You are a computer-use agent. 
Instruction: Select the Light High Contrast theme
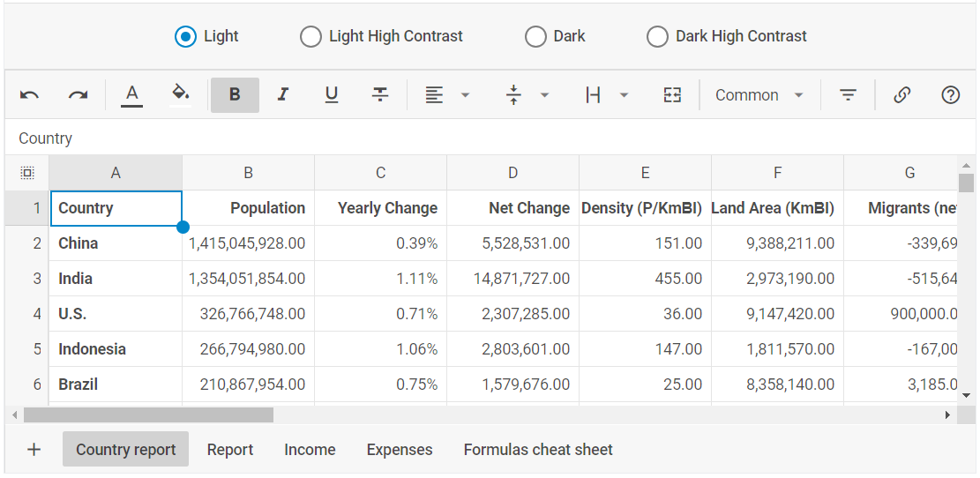310,37
